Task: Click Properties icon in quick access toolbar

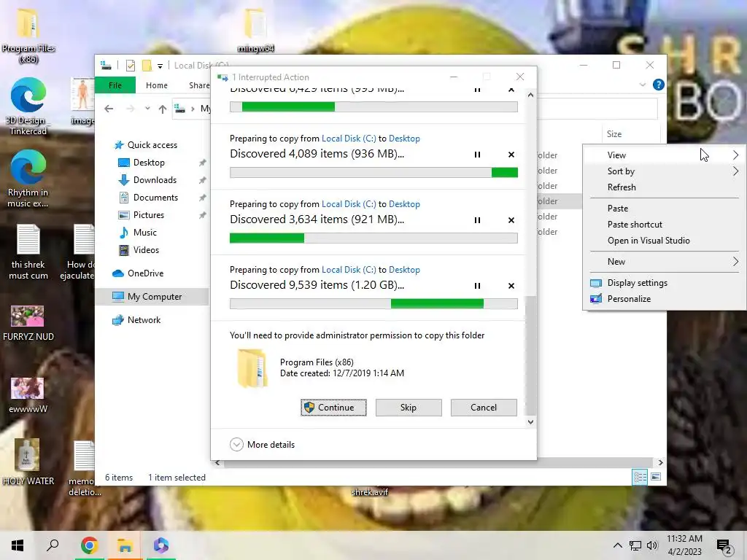Action: click(131, 65)
